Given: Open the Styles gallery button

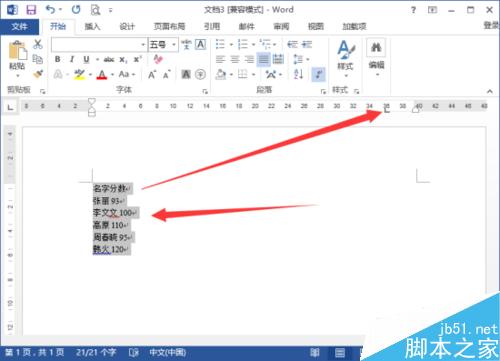Looking at the screenshot, I should pos(345,58).
